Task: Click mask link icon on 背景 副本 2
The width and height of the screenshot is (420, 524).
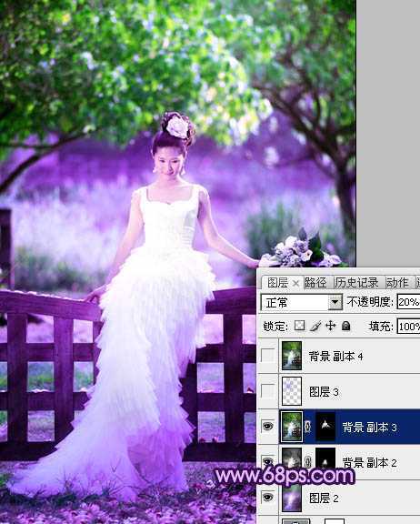Action: click(308, 462)
